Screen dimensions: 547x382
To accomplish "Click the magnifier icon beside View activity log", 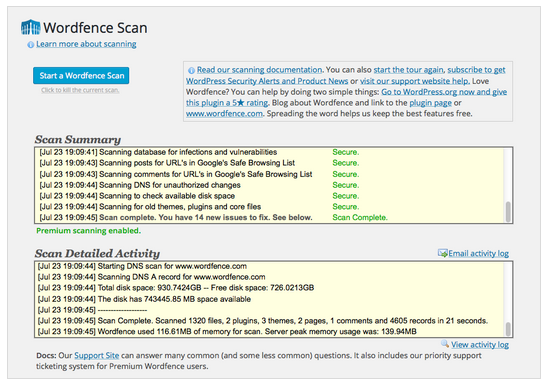I will pos(445,344).
